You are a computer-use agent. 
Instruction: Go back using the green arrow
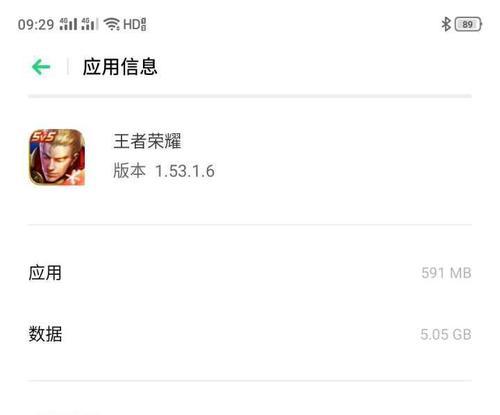pos(41,67)
